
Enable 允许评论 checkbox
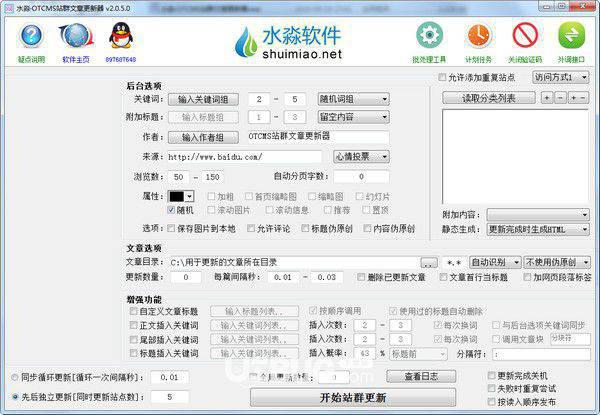point(251,228)
